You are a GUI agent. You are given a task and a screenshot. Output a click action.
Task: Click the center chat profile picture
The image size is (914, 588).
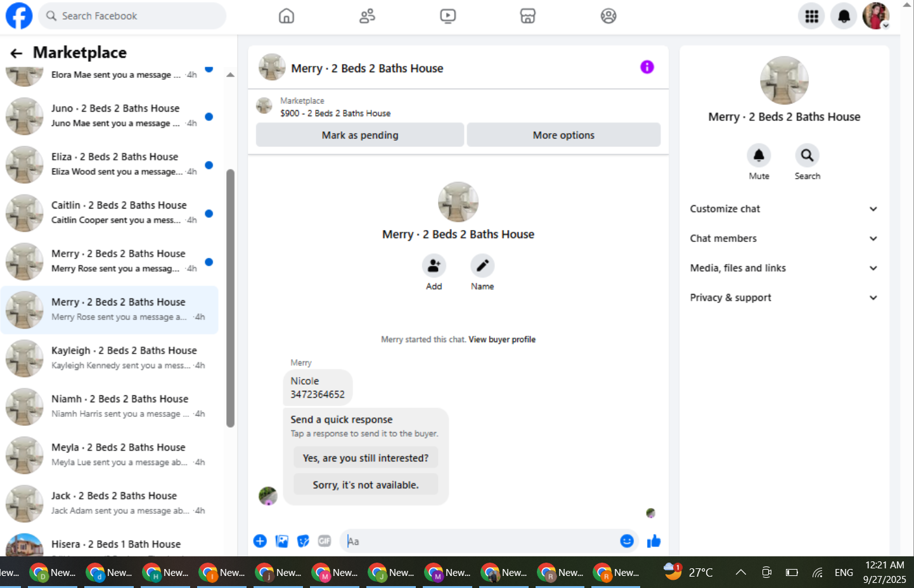tap(458, 202)
